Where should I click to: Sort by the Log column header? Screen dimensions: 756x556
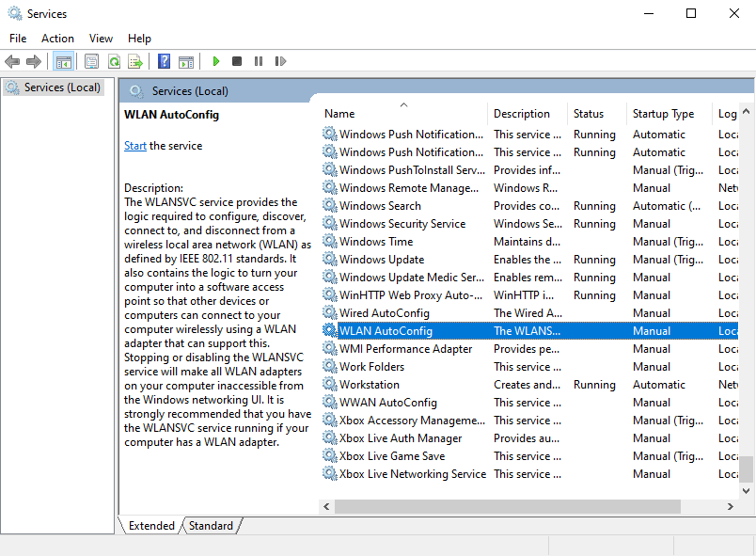726,113
